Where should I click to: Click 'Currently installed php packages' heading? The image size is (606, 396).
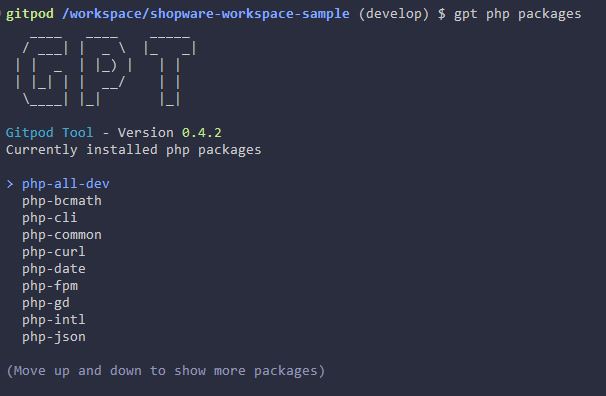point(134,150)
